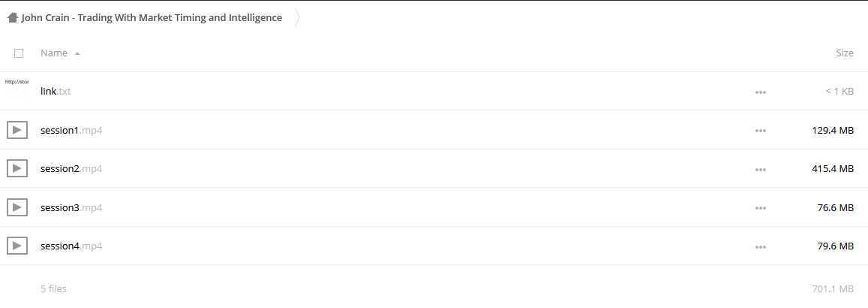
Task: Click the play icon beside session2.mp4
Action: 17,168
